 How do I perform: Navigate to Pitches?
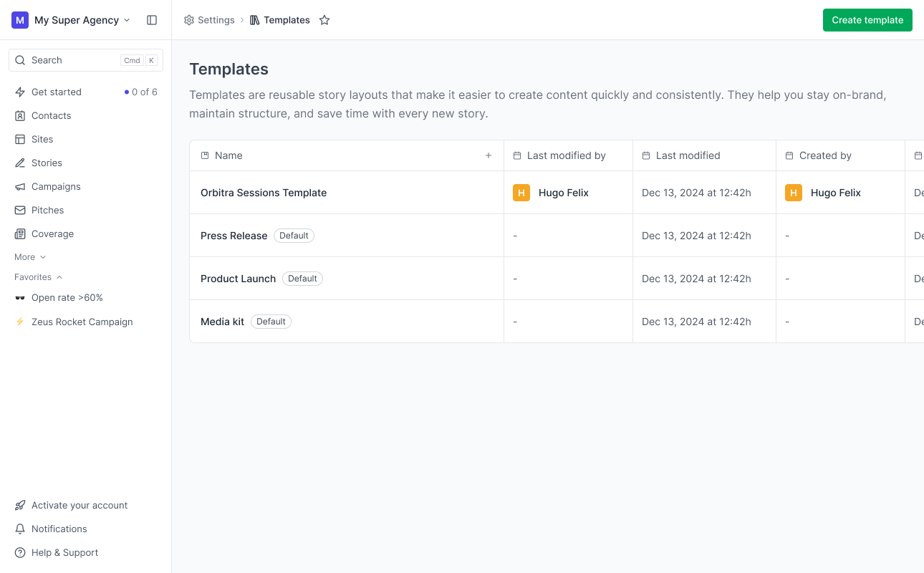47,210
